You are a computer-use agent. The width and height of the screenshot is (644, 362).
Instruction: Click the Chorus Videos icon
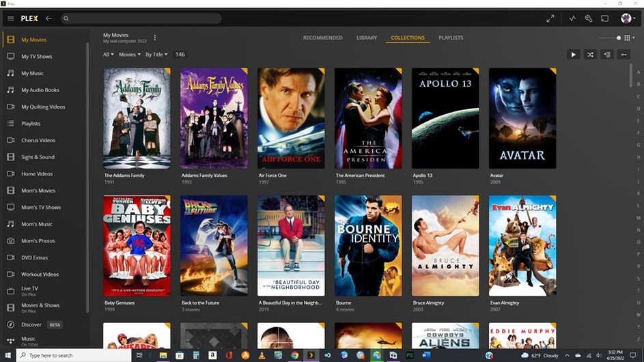tap(11, 140)
